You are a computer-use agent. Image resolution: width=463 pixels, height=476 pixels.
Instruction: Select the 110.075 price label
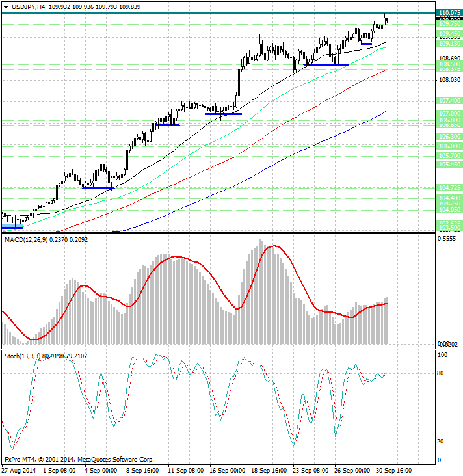click(449, 13)
